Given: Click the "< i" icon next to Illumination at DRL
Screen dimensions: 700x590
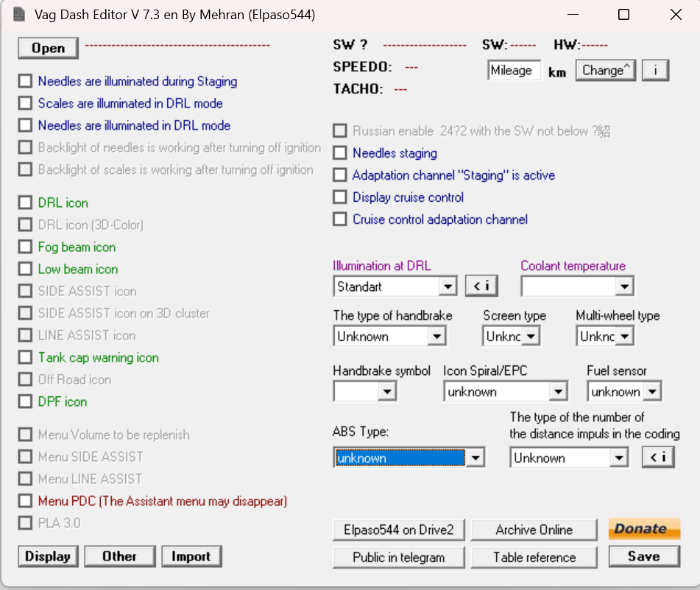Looking at the screenshot, I should 481,286.
